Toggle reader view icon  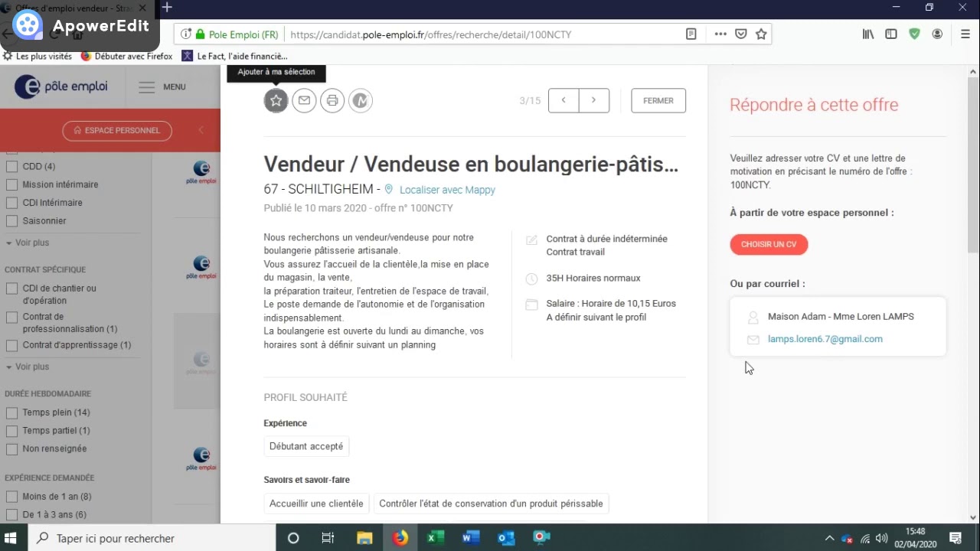pyautogui.click(x=691, y=34)
